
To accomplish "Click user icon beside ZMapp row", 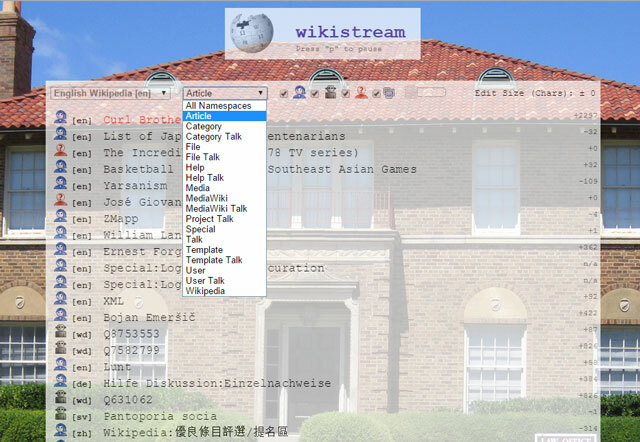I will point(60,216).
